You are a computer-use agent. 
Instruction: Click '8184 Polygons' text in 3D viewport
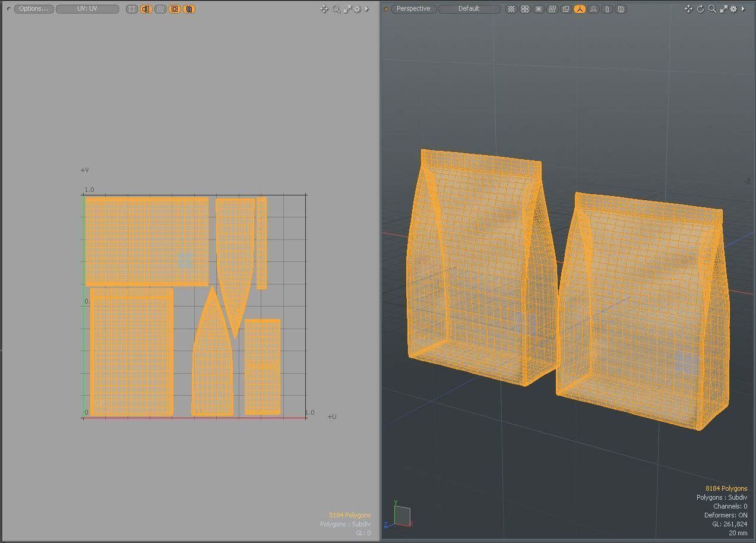point(726,488)
